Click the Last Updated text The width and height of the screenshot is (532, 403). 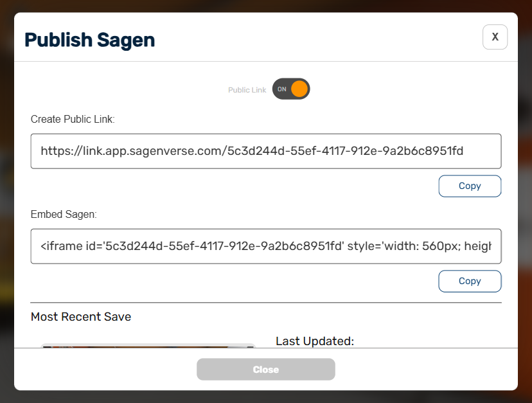314,341
